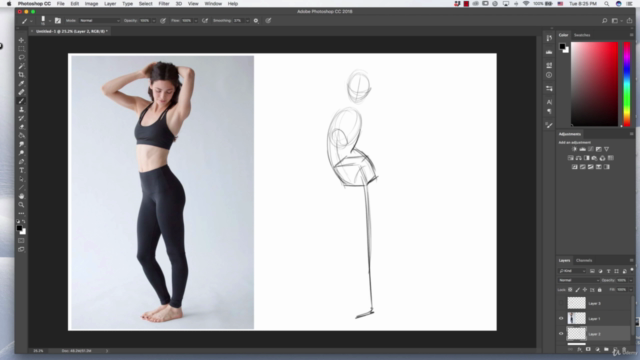Open the brush Opacity slider arrow
Image resolution: width=640 pixels, height=360 pixels.
point(154,20)
